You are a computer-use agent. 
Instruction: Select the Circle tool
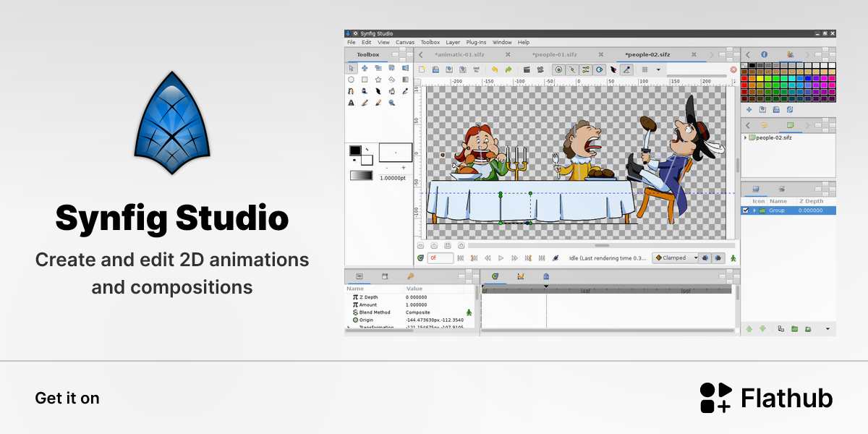click(x=351, y=80)
